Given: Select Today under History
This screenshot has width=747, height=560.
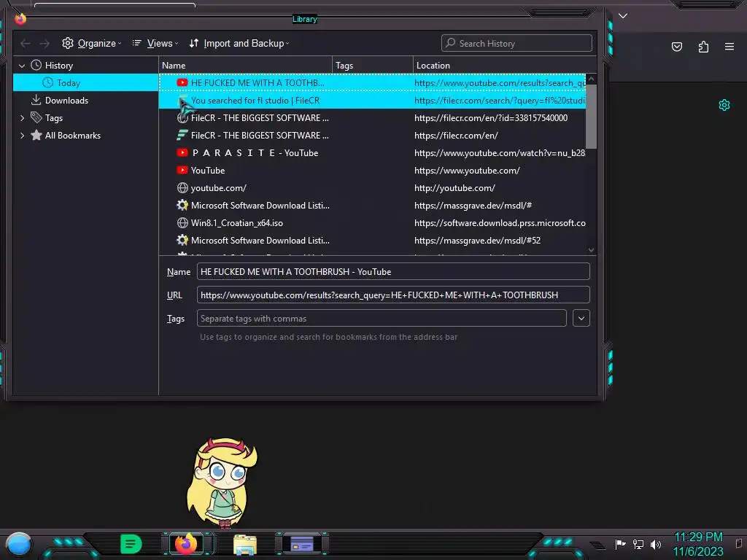Looking at the screenshot, I should pyautogui.click(x=86, y=83).
